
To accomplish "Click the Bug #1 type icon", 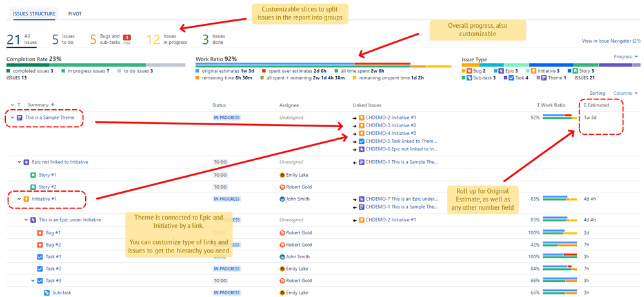I will pos(40,232).
